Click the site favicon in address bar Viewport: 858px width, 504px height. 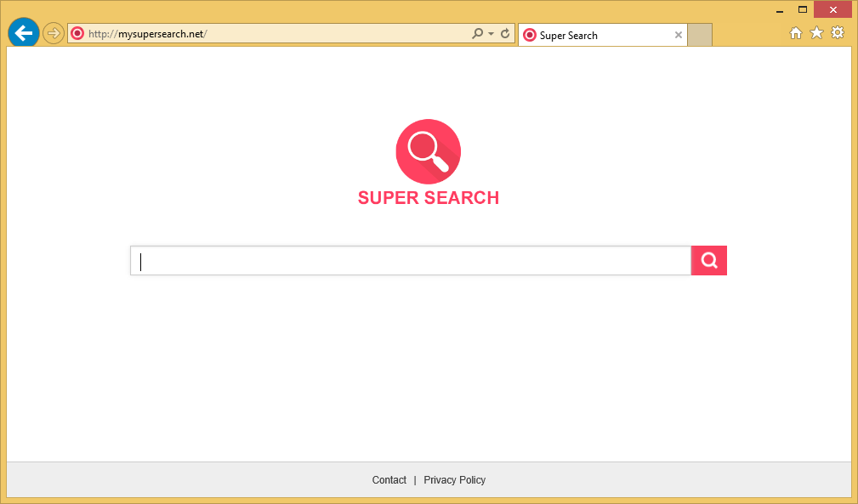pyautogui.click(x=77, y=34)
